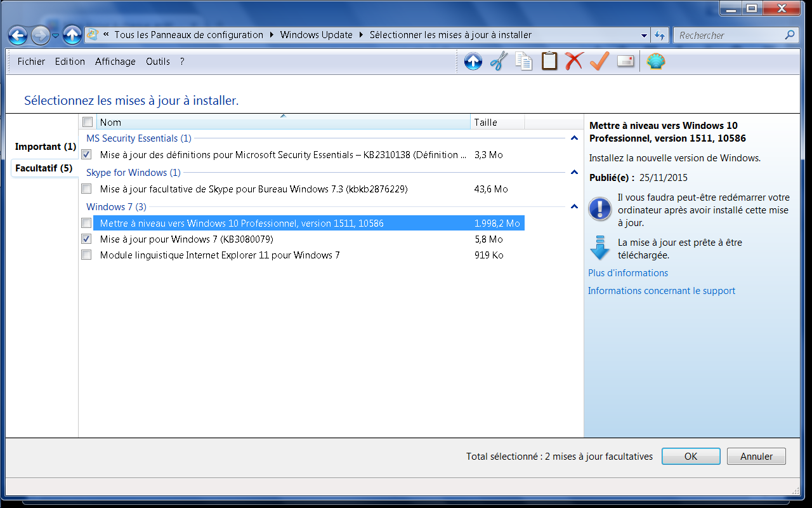Open the Edition menu
812x508 pixels.
point(70,62)
